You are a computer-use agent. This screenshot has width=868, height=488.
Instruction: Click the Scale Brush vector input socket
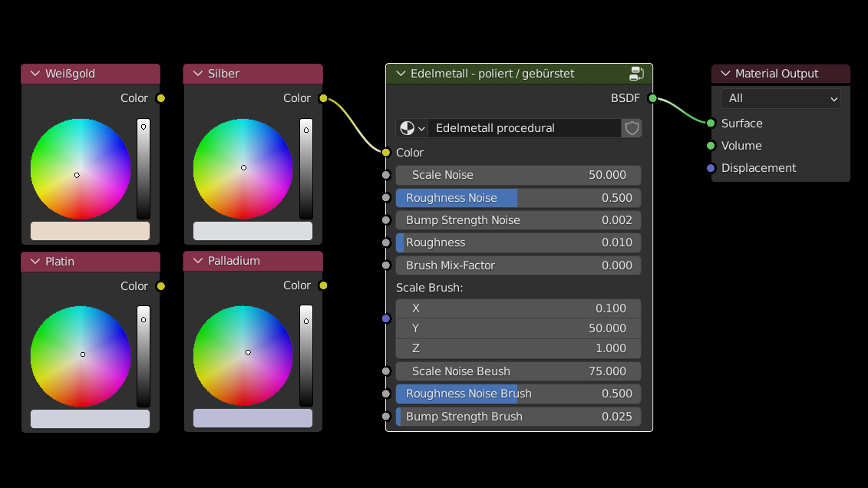[386, 318]
